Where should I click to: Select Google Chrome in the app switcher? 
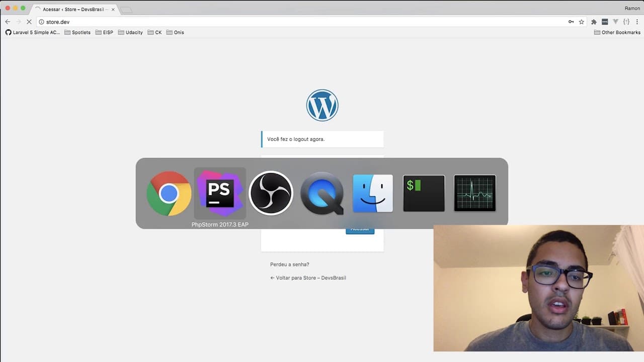169,194
